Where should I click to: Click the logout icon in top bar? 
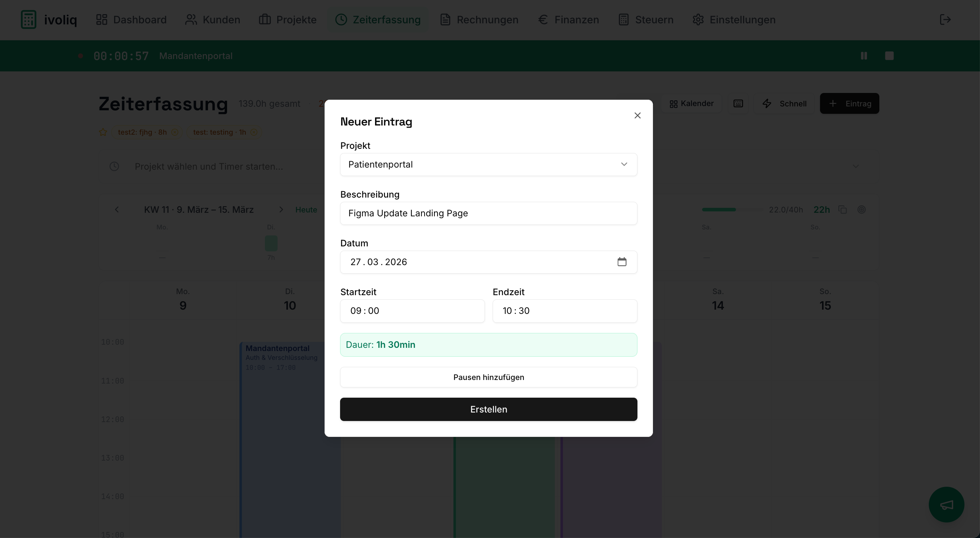pyautogui.click(x=945, y=19)
